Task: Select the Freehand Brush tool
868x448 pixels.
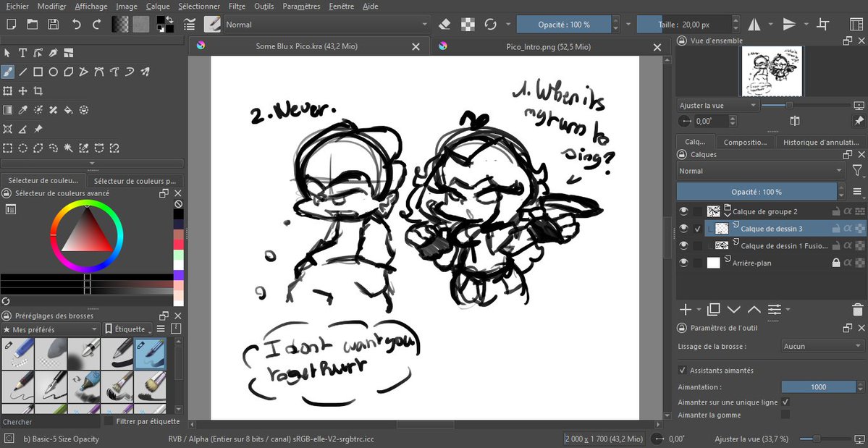Action: click(8, 72)
